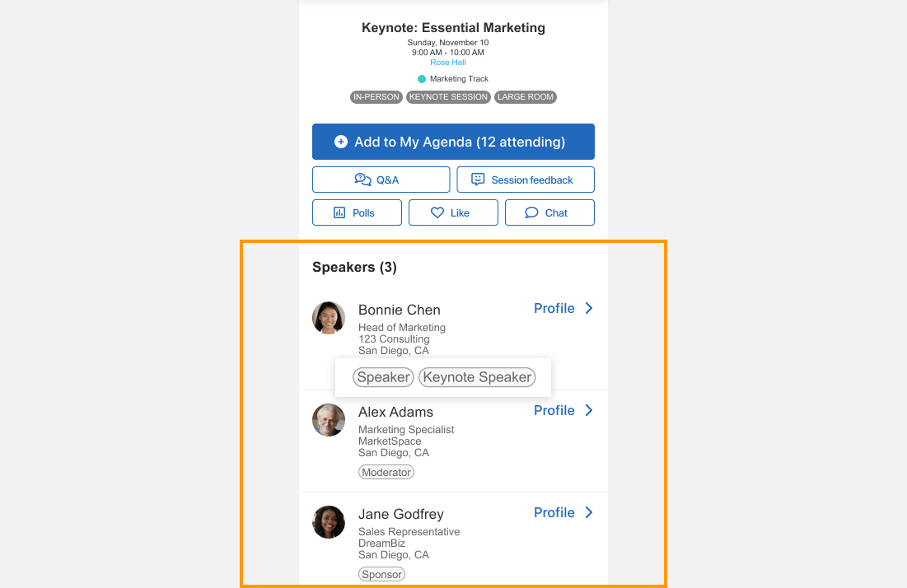Viewport: 907px width, 588px height.
Task: Select the Keynote Speaker tag
Action: point(477,377)
